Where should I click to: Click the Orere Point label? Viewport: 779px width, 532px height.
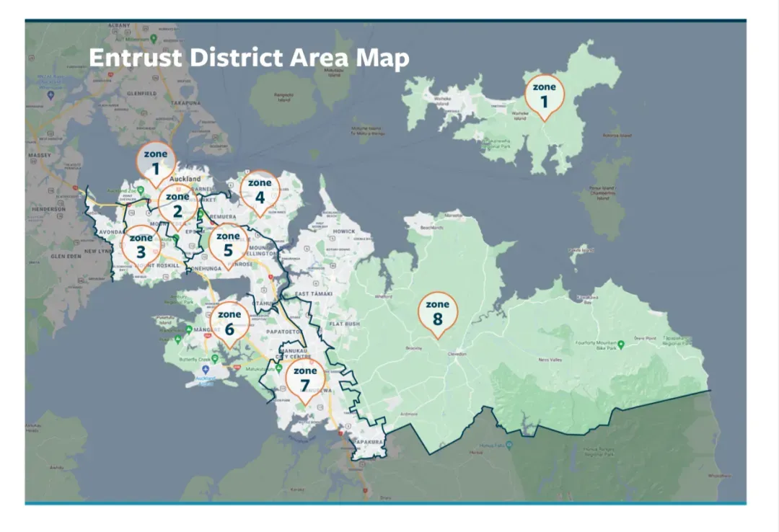645,338
